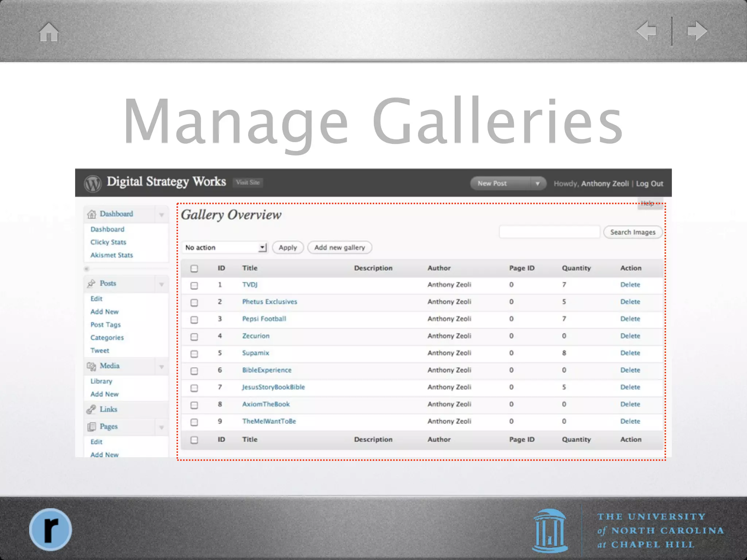This screenshot has height=560, width=747.
Task: Open the Pepsi Football gallery
Action: 264,319
